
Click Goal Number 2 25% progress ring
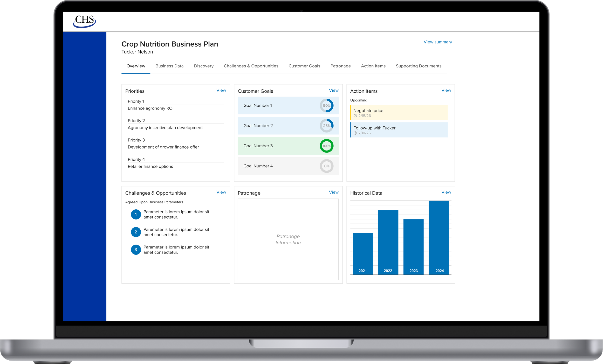[326, 126]
